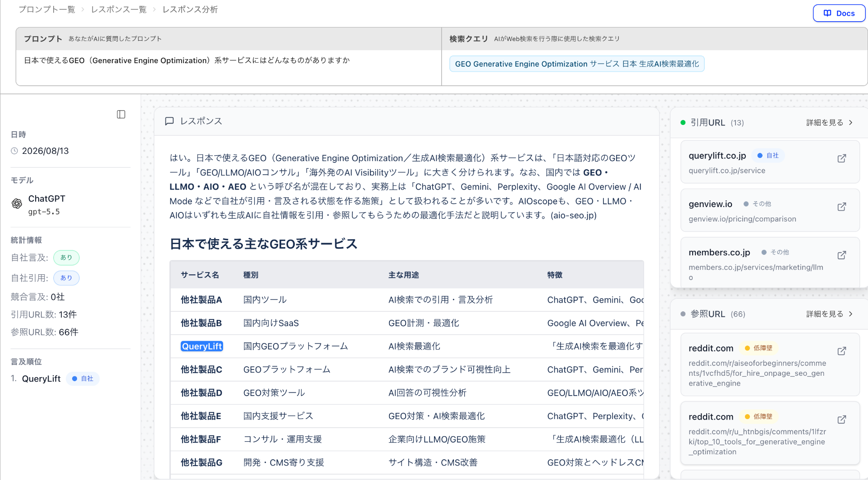868x480 pixels.
Task: Click the genview.io/pricing/comparison URL text
Action: [x=742, y=219]
